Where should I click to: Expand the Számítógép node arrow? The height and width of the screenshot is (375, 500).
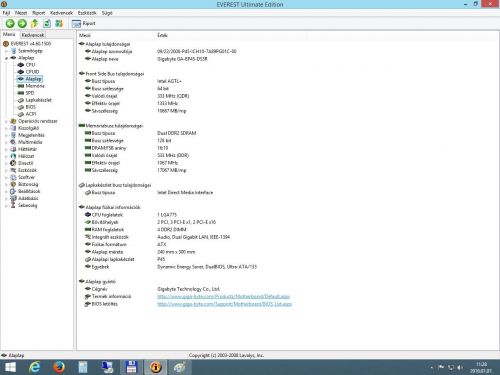[6, 51]
